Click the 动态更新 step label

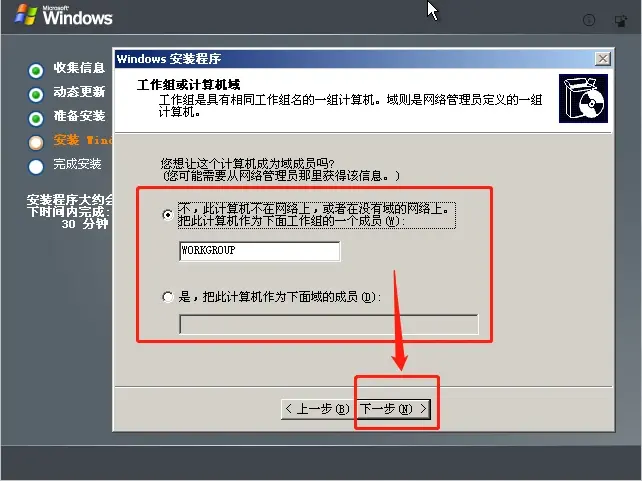click(79, 92)
